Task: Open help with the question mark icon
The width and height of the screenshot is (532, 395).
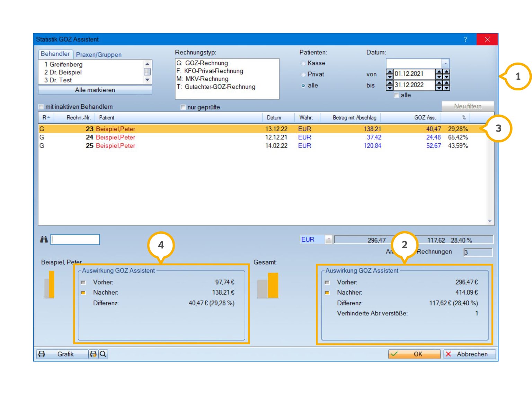Action: pyautogui.click(x=465, y=39)
